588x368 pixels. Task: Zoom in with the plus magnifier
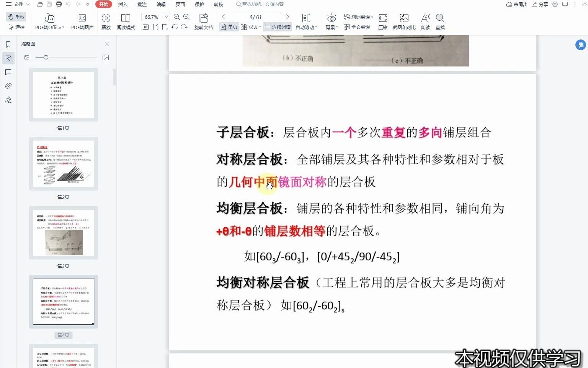click(x=186, y=17)
